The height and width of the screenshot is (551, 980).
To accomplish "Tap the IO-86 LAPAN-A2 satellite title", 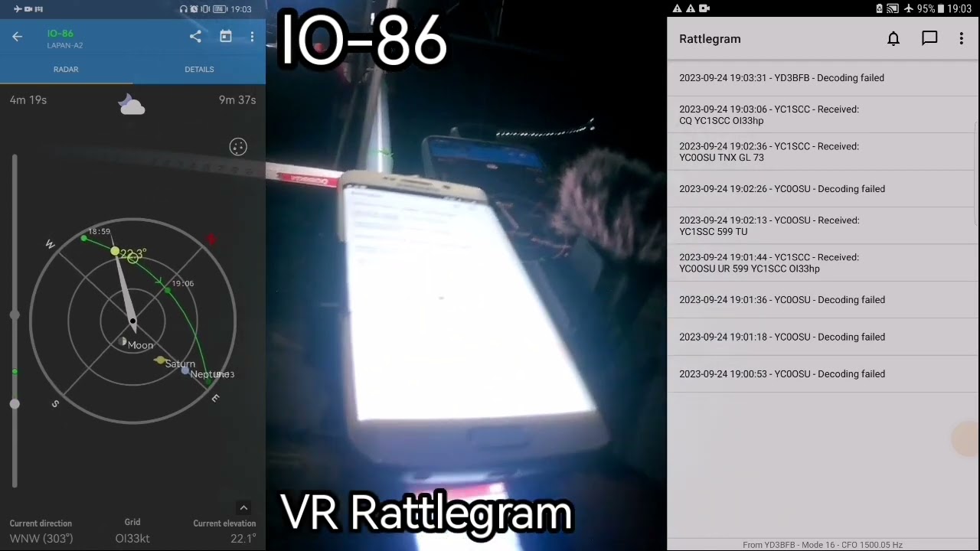I will point(65,39).
